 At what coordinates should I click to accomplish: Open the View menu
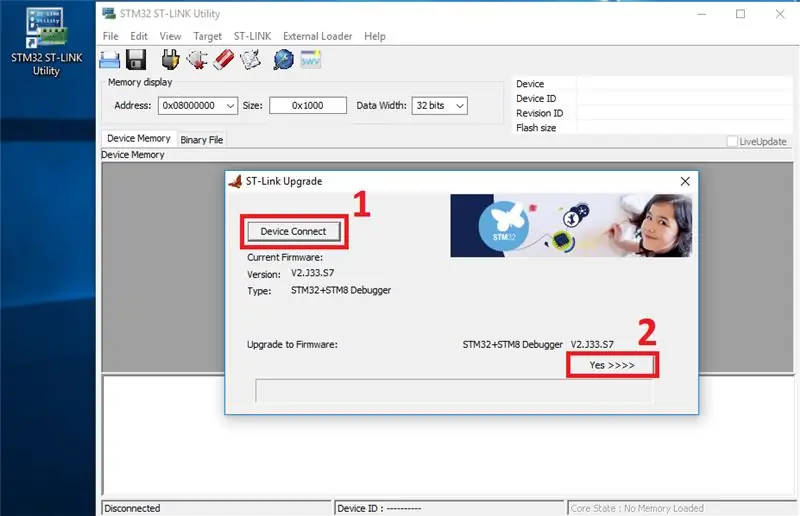coord(170,36)
